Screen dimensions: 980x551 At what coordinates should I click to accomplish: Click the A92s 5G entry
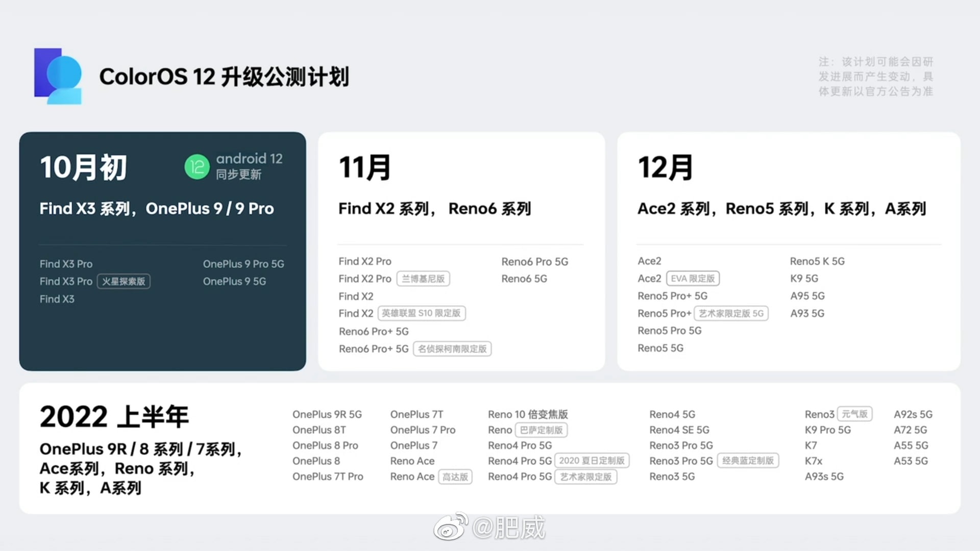[913, 415]
